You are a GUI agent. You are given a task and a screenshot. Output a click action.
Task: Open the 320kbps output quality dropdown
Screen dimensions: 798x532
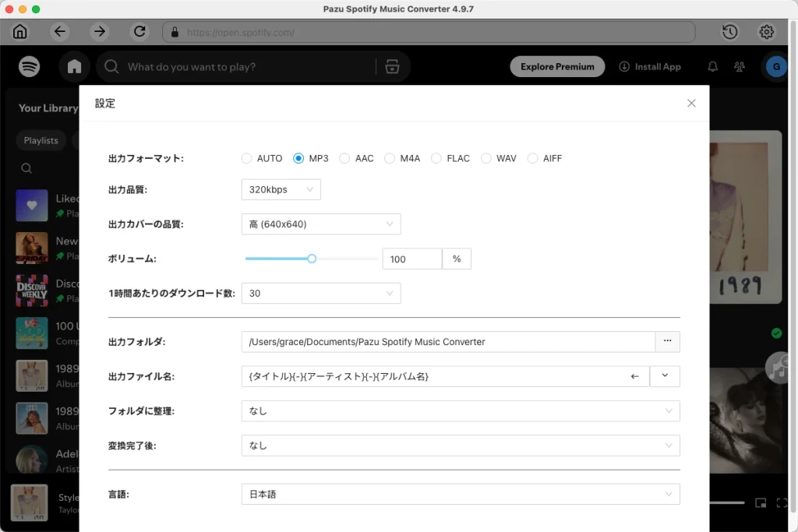[x=281, y=189]
